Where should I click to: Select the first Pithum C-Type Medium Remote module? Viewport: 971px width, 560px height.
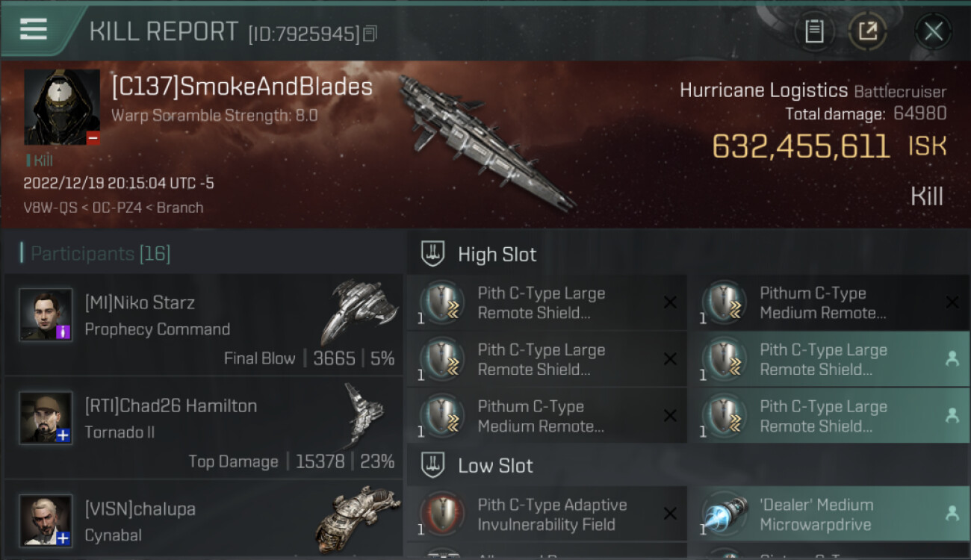(x=830, y=303)
